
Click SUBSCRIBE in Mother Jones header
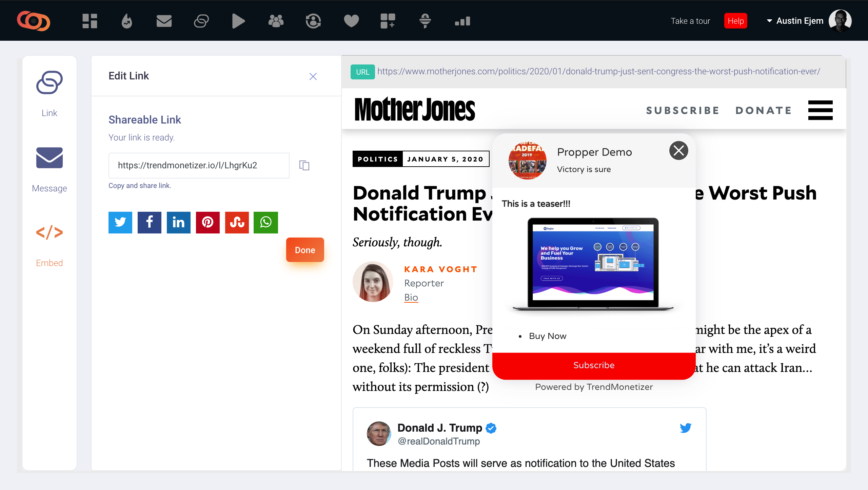click(x=683, y=110)
